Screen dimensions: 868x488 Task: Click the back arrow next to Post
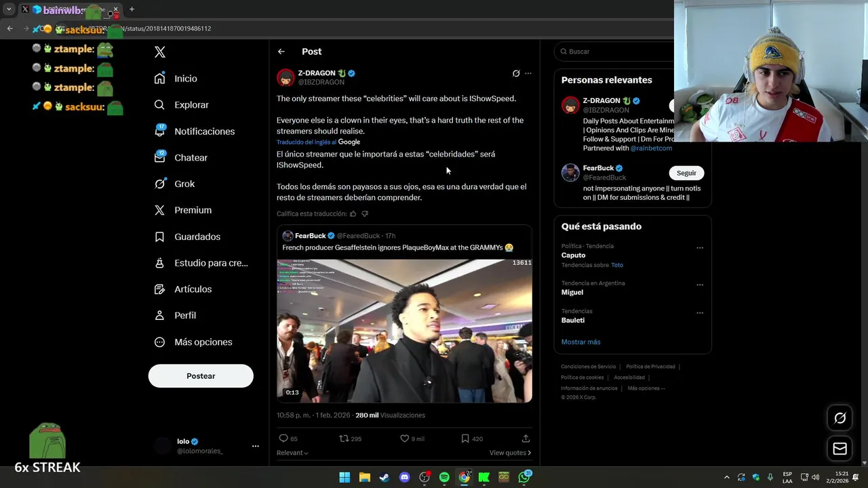[x=281, y=52]
